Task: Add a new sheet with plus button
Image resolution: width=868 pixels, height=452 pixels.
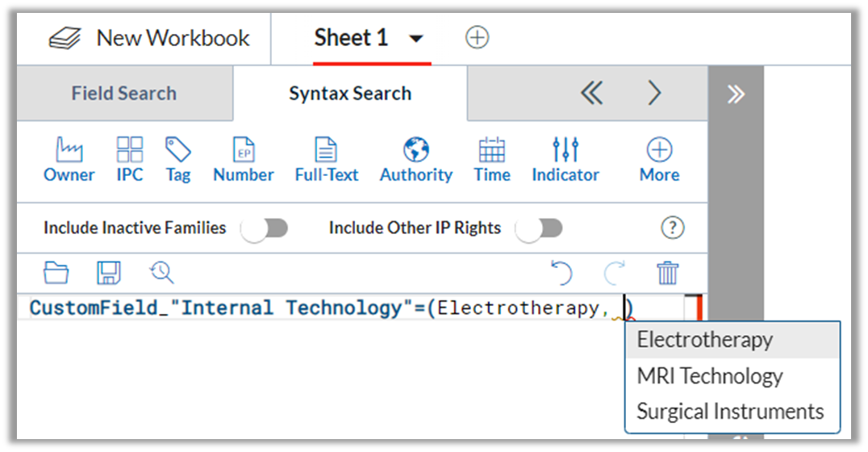Action: 477,38
